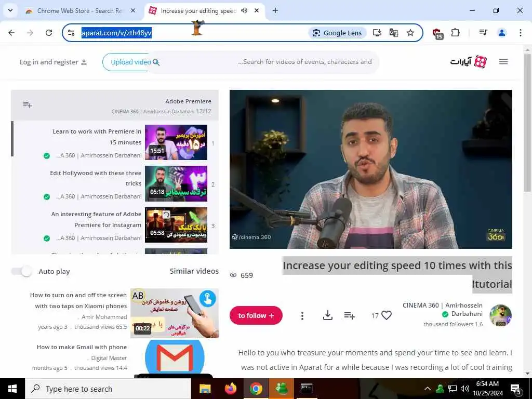Viewport: 532px width, 399px height.
Task: Mute the playing tab via speaker icon
Action: coord(244,11)
